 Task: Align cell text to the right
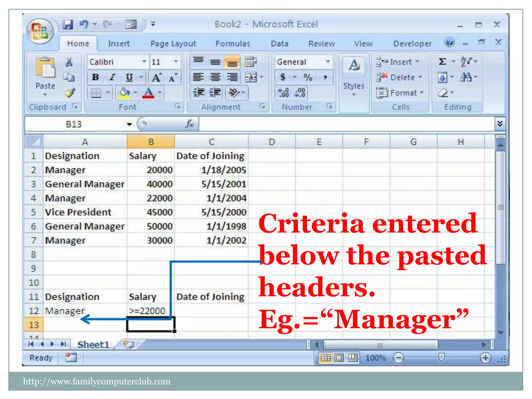click(x=232, y=77)
